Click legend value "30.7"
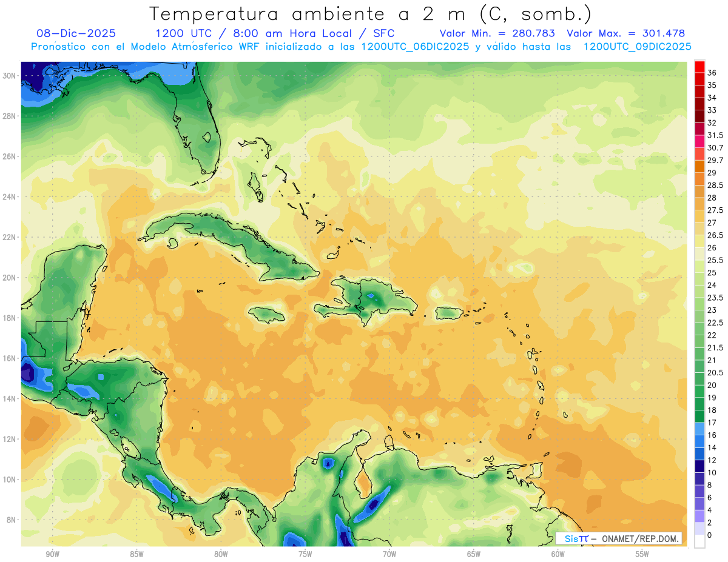 (x=715, y=148)
